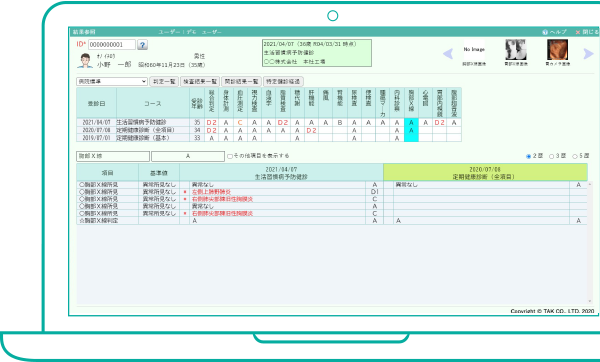Click the B judgment cell in 2021/04/07 row
Image resolution: width=600 pixels, height=362 pixels.
tap(340, 122)
